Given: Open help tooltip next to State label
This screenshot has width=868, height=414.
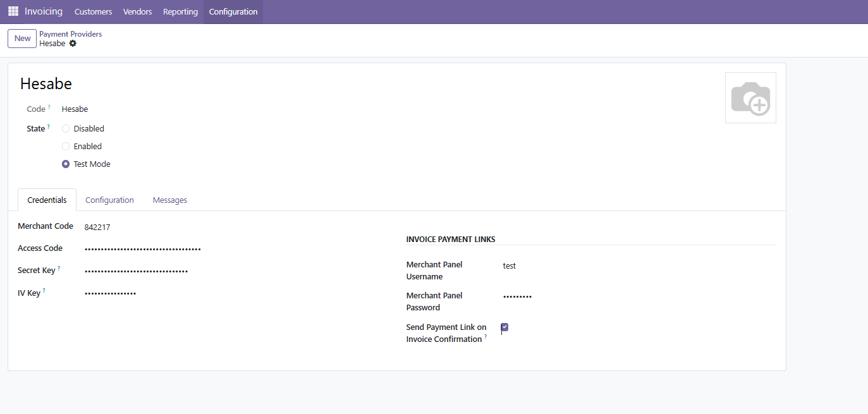Looking at the screenshot, I should click(49, 126).
